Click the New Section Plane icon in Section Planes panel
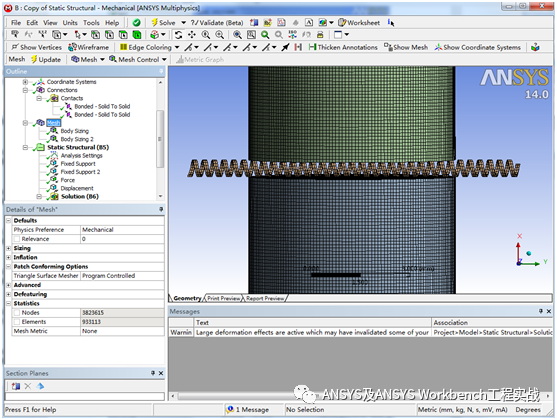 (16, 386)
